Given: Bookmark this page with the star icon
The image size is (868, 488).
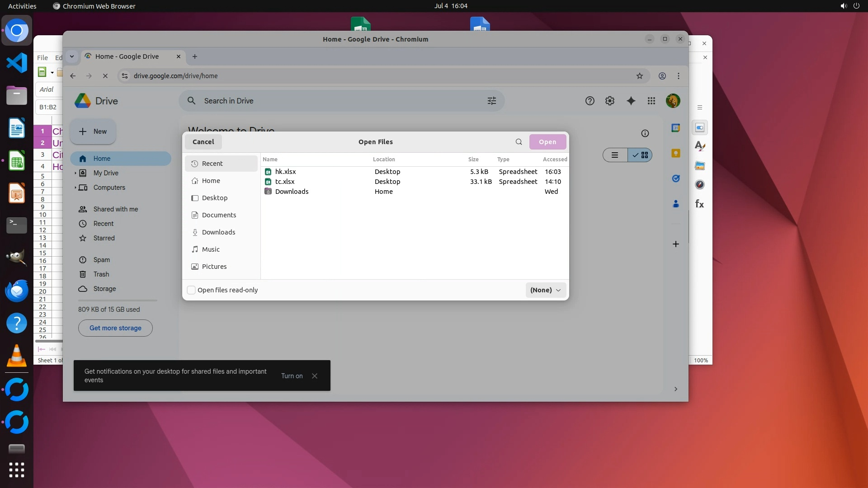Looking at the screenshot, I should [x=639, y=76].
